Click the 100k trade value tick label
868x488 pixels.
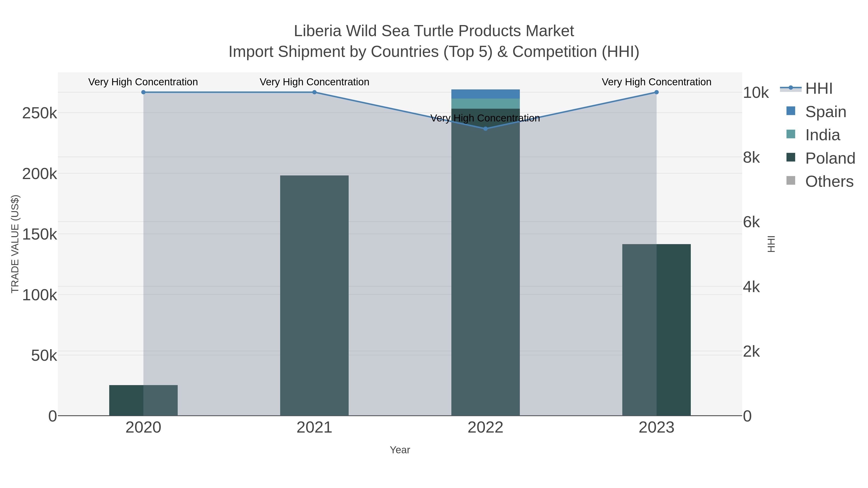[x=40, y=295]
